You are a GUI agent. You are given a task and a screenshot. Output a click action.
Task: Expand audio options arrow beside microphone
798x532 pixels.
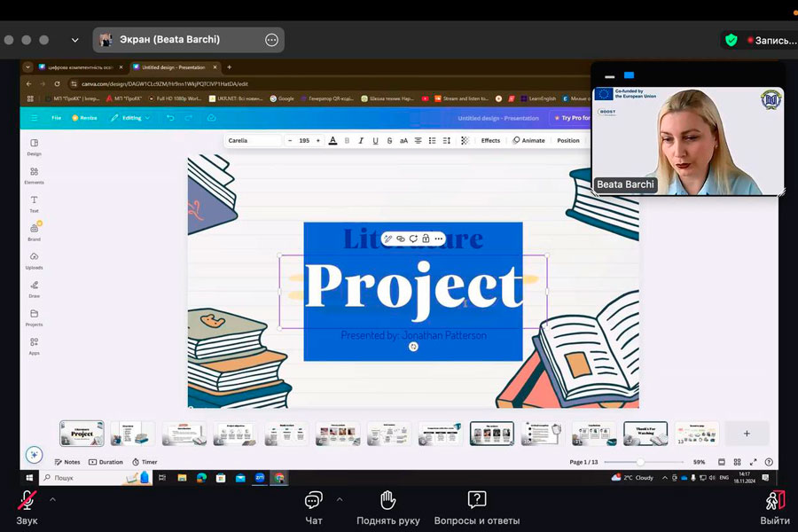52,499
